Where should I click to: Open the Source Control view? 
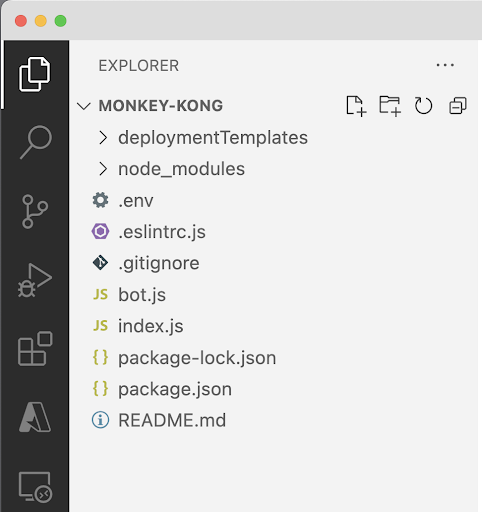coord(35,212)
